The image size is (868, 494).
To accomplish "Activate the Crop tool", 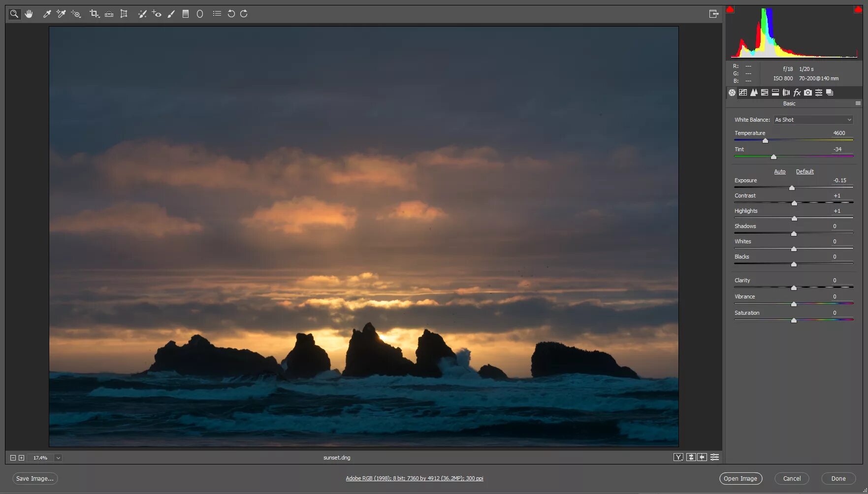I will 94,14.
